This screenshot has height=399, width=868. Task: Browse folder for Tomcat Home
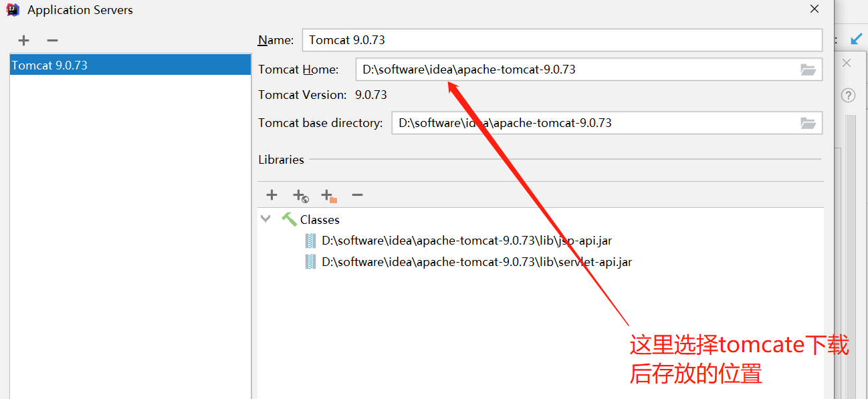(x=808, y=70)
